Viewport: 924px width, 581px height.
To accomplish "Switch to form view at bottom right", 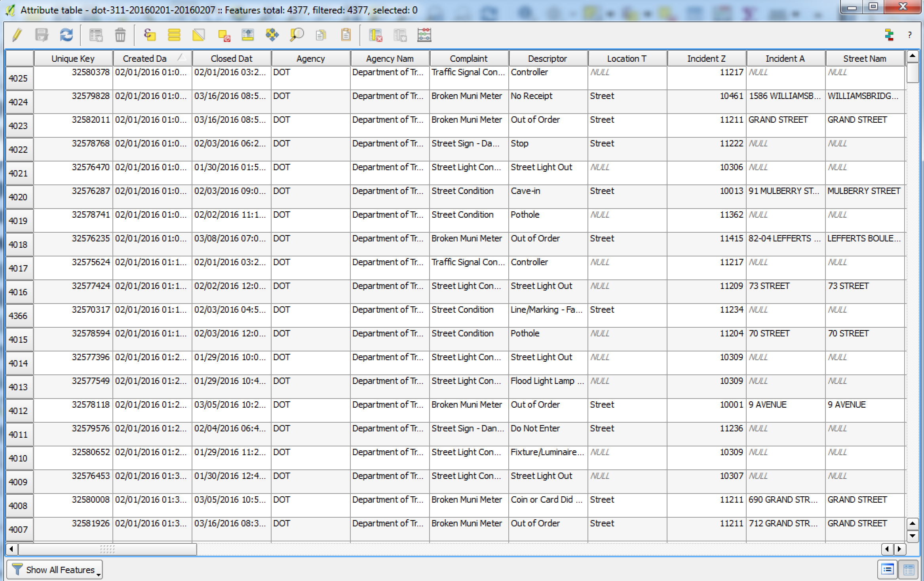I will pos(887,570).
